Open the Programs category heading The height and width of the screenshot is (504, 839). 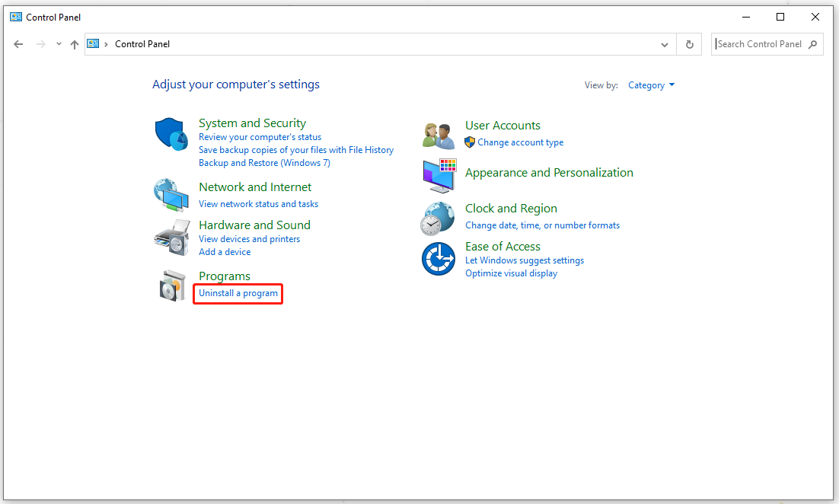tap(224, 276)
